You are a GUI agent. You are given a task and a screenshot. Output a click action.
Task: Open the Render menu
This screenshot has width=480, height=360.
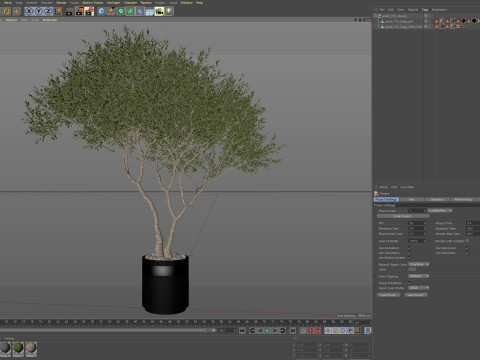coord(61,3)
